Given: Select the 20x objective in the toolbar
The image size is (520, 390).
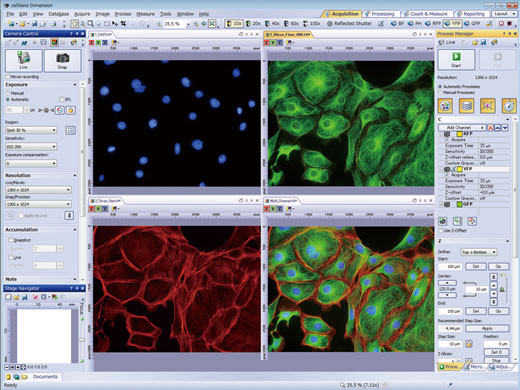Looking at the screenshot, I should click(x=253, y=23).
